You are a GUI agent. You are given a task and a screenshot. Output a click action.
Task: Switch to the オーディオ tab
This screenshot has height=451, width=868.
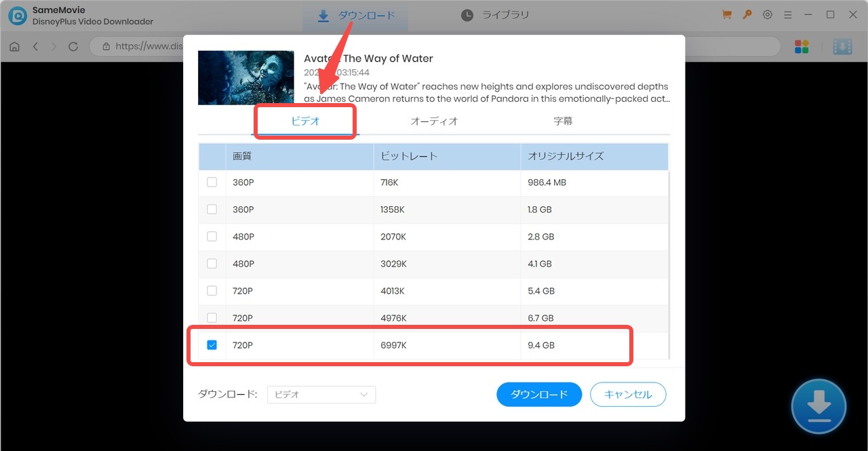[x=434, y=121]
